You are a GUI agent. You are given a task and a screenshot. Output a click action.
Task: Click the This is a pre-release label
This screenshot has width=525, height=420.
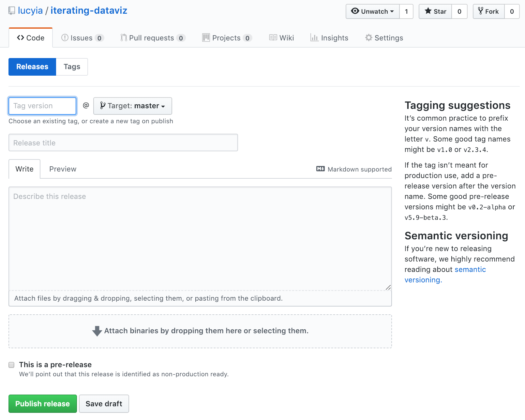coord(55,365)
